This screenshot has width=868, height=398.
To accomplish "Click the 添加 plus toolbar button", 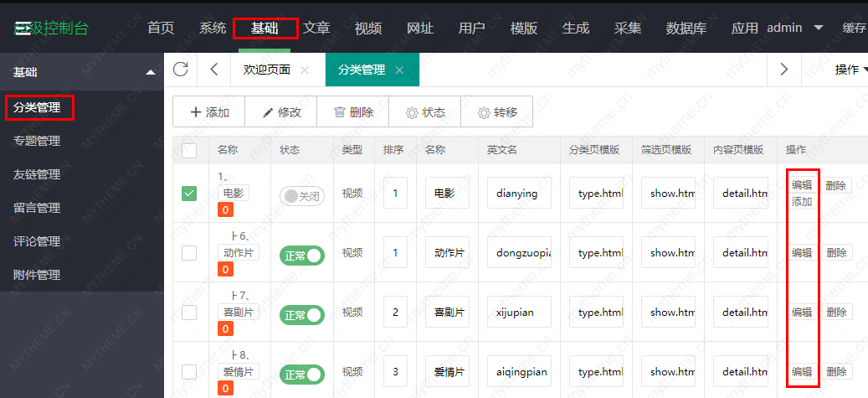I will 208,112.
